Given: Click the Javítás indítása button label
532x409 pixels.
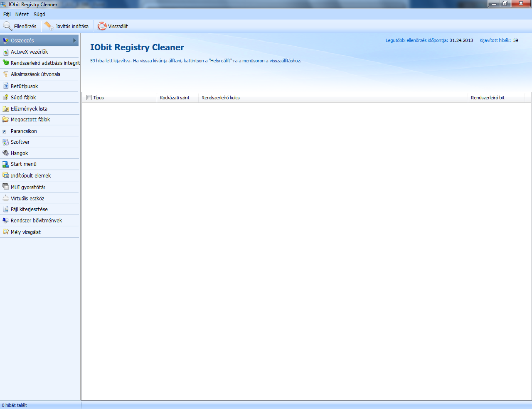Looking at the screenshot, I should tap(72, 26).
